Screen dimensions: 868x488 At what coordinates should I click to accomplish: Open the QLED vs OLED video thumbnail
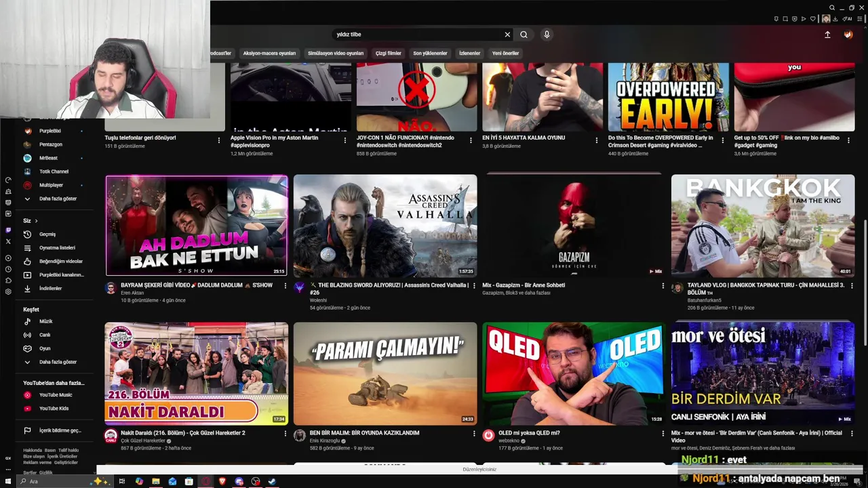click(x=574, y=373)
